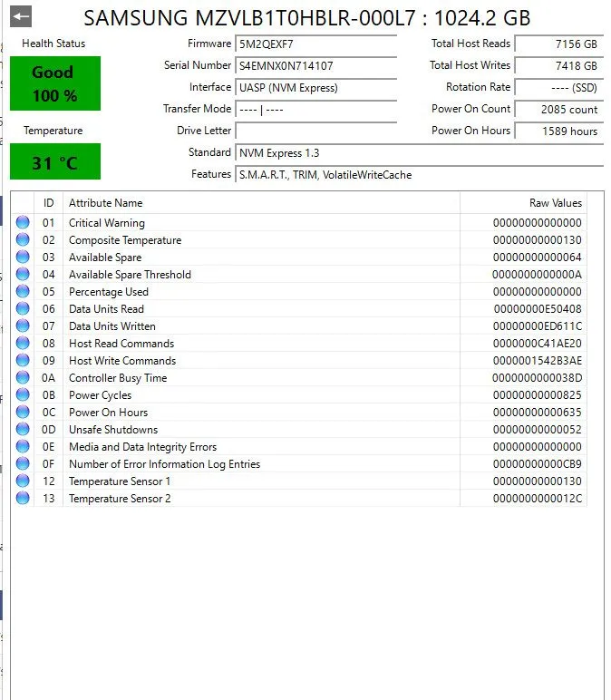
Task: Click the Standard field NVM Express 1.3
Action: [x=420, y=152]
